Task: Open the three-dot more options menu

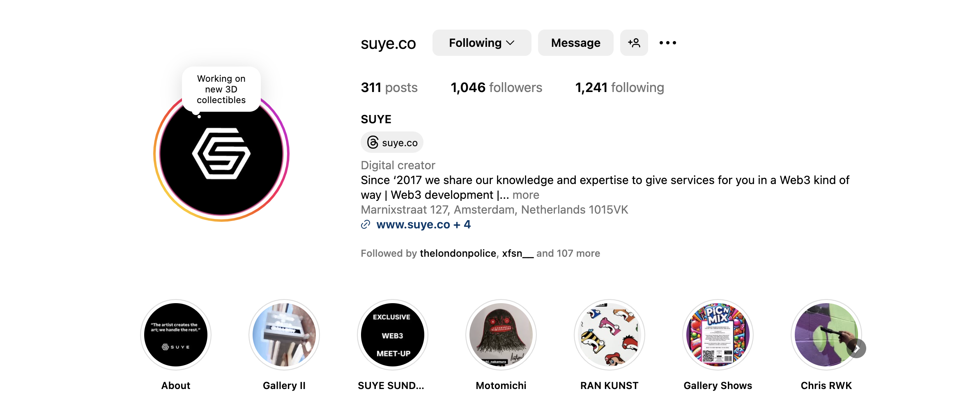Action: click(667, 43)
